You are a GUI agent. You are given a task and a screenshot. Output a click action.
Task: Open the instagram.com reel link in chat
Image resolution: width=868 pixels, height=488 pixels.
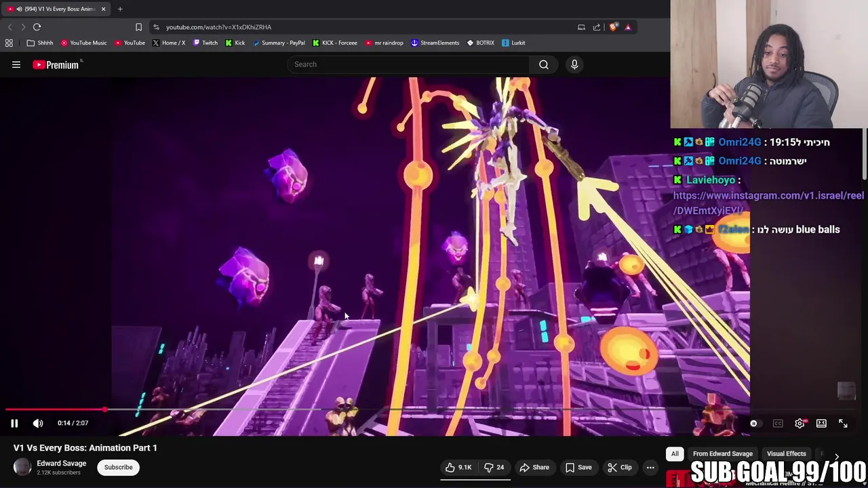click(768, 203)
